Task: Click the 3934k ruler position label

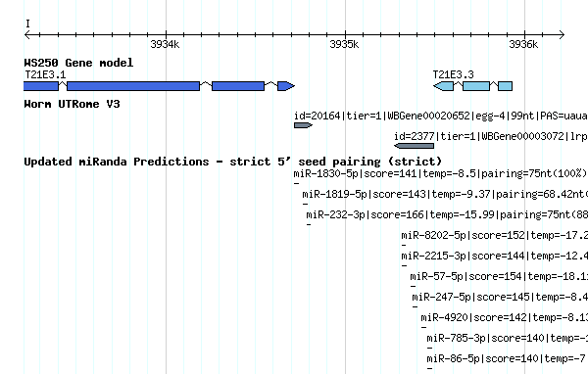Action: (x=165, y=44)
